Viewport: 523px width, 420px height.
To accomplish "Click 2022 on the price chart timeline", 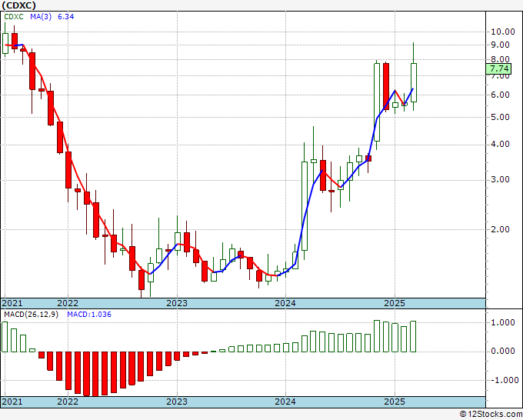I will 68,303.
